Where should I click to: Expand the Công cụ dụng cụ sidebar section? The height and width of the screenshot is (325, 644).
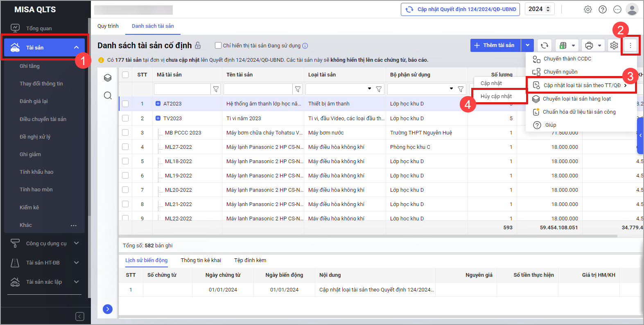(x=76, y=243)
